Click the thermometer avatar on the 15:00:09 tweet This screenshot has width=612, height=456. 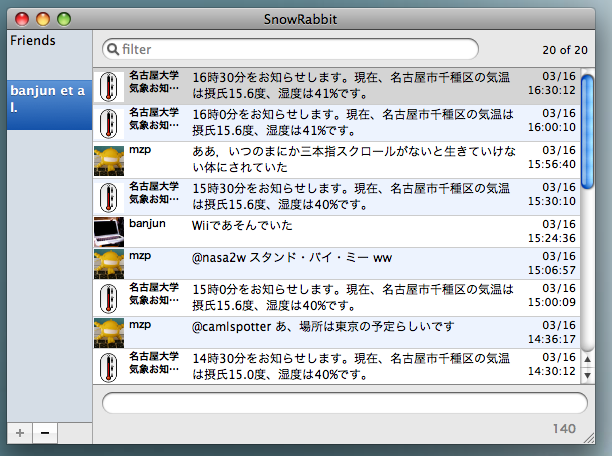tap(109, 299)
